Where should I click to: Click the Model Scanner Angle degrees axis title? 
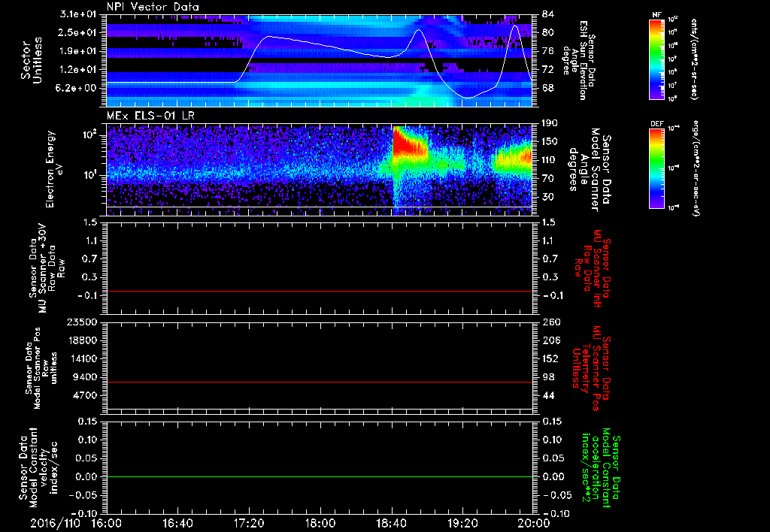(x=590, y=170)
